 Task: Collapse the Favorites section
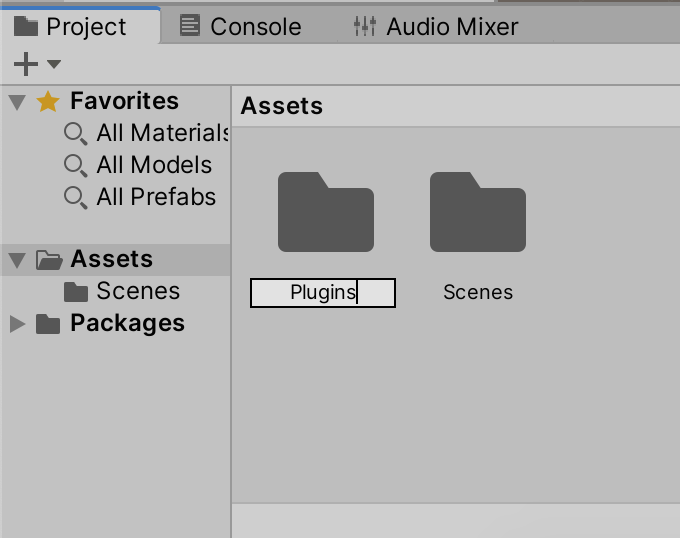[x=17, y=102]
